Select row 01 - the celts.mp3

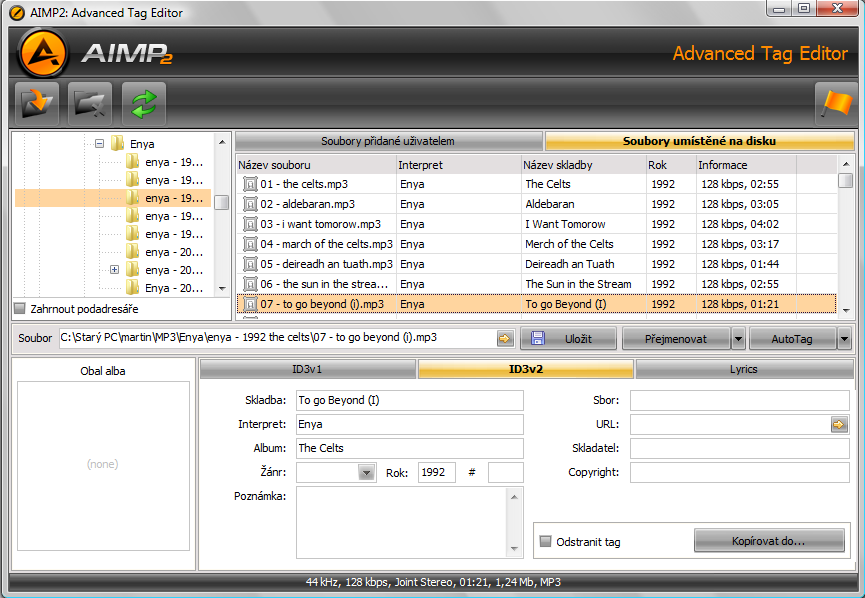tap(536, 184)
